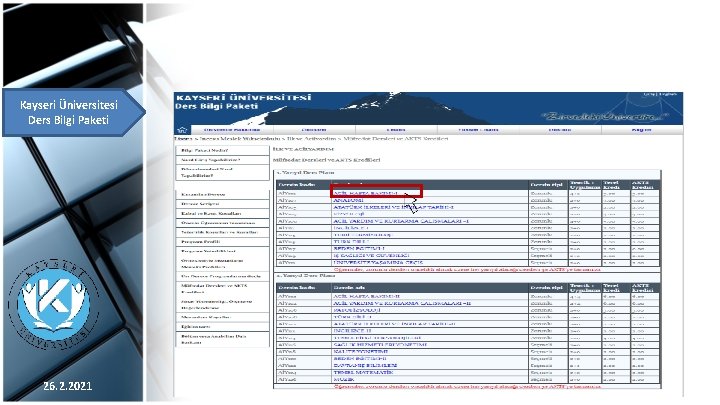The height and width of the screenshot is (405, 720).
Task: Open the MÜZİK course link
Action: click(x=344, y=379)
